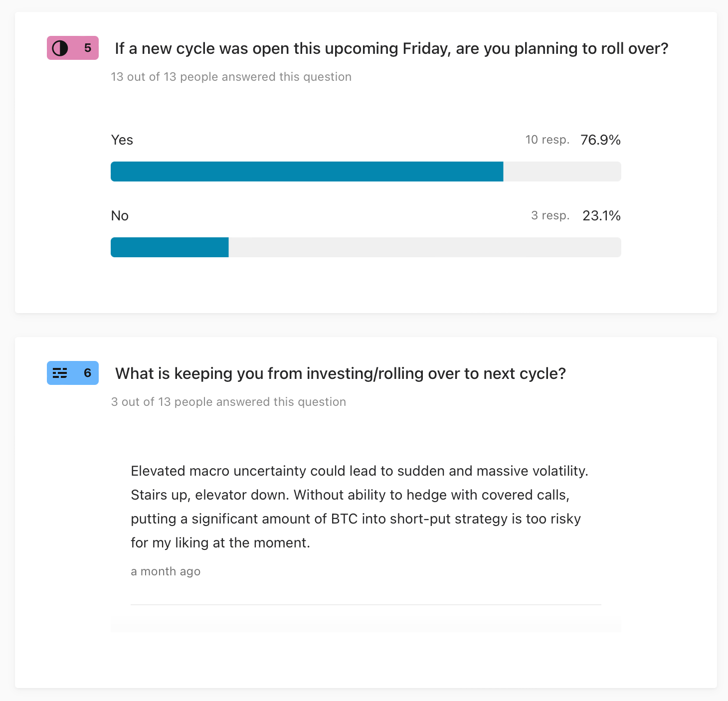The image size is (728, 701).
Task: Click the '3 resp.' count
Action: pyautogui.click(x=550, y=215)
